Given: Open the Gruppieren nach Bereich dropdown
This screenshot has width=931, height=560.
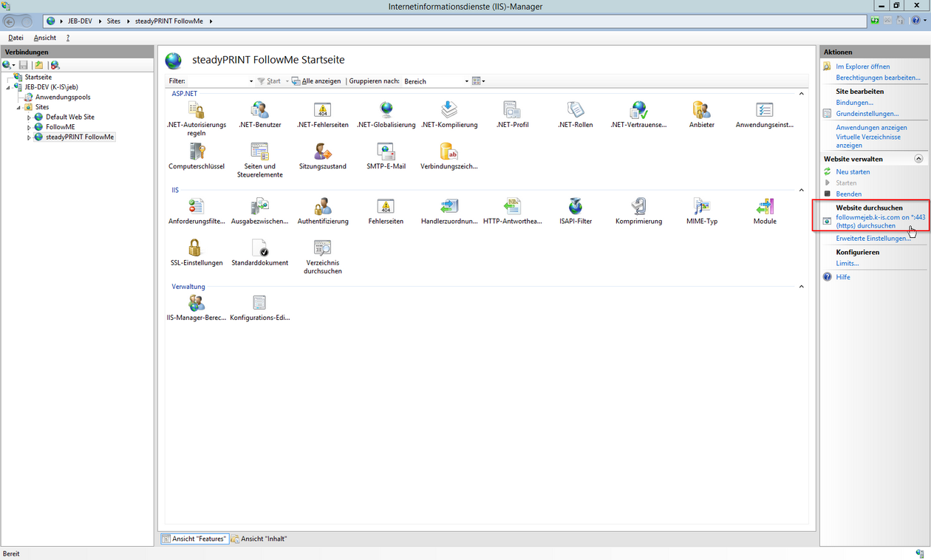Looking at the screenshot, I should [x=436, y=81].
